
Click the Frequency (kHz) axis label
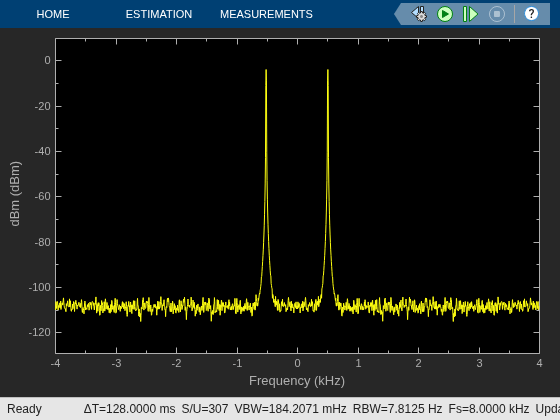point(297,381)
